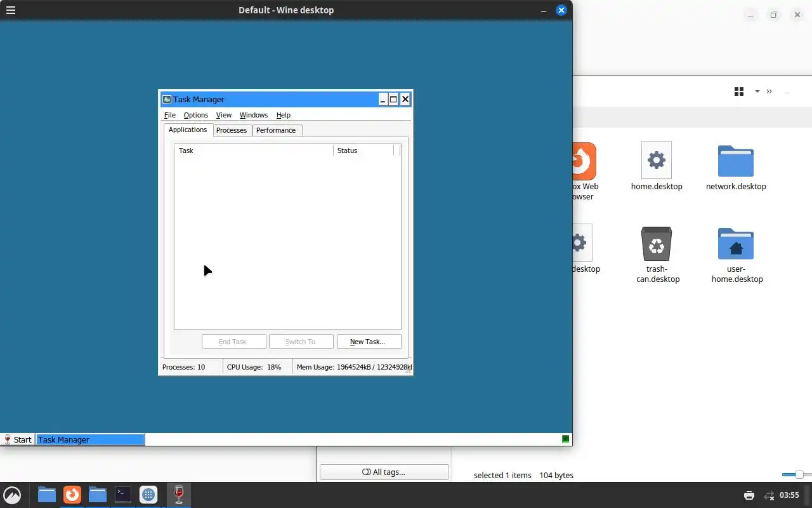
Task: Open the Wine Start menu
Action: pyautogui.click(x=17, y=439)
